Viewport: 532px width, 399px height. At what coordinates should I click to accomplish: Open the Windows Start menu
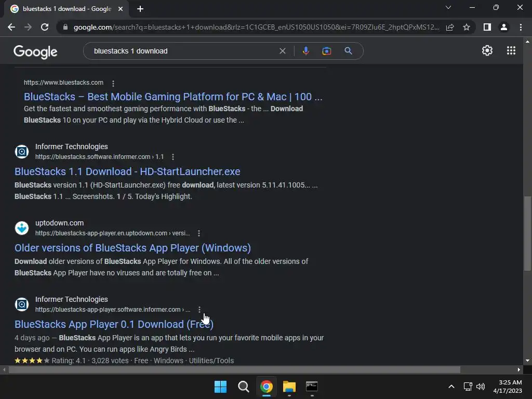(220, 387)
